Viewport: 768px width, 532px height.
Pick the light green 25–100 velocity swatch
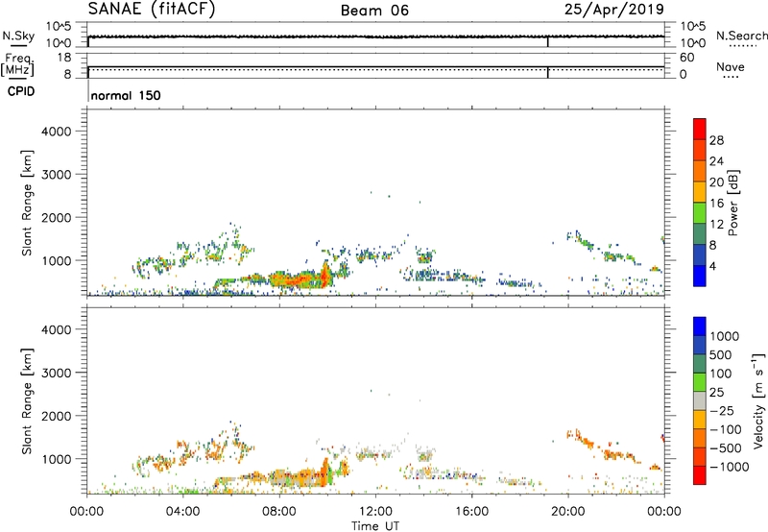click(700, 382)
